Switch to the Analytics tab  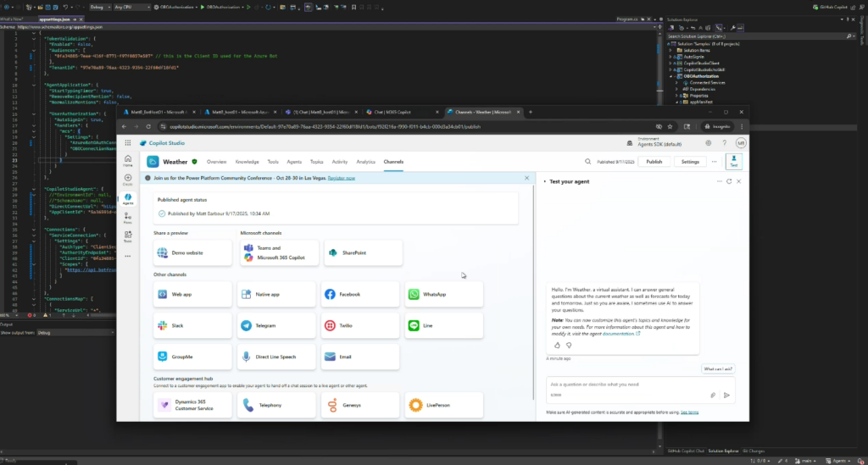coord(365,162)
